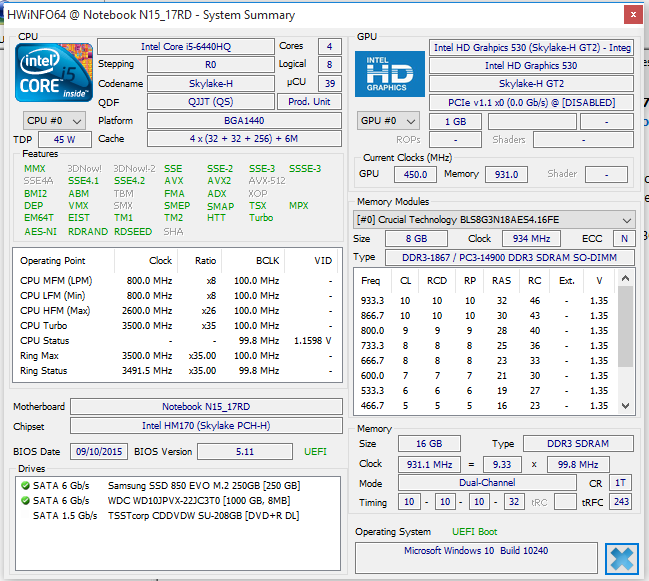The image size is (649, 581).
Task: Click the 1 GB GPU memory field
Action: click(455, 122)
